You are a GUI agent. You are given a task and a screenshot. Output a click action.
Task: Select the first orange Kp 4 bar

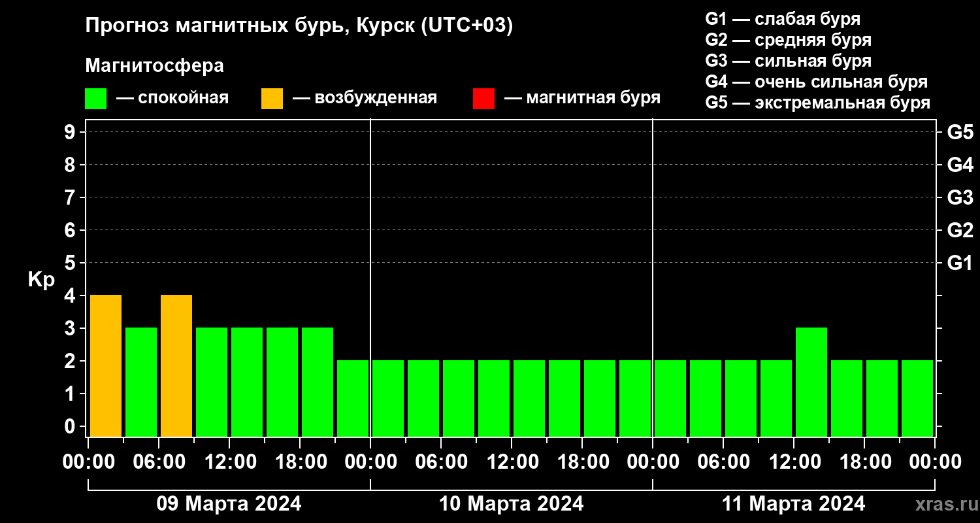(x=106, y=365)
